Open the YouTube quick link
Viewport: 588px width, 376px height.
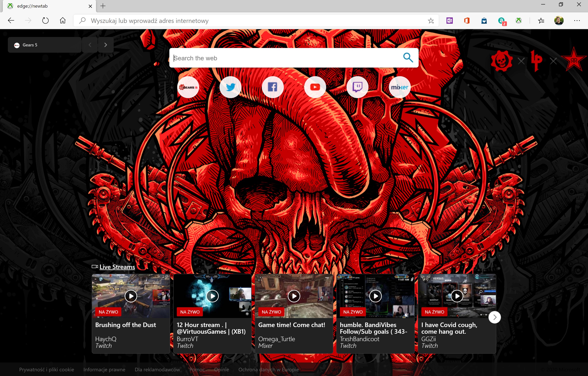[x=315, y=87]
